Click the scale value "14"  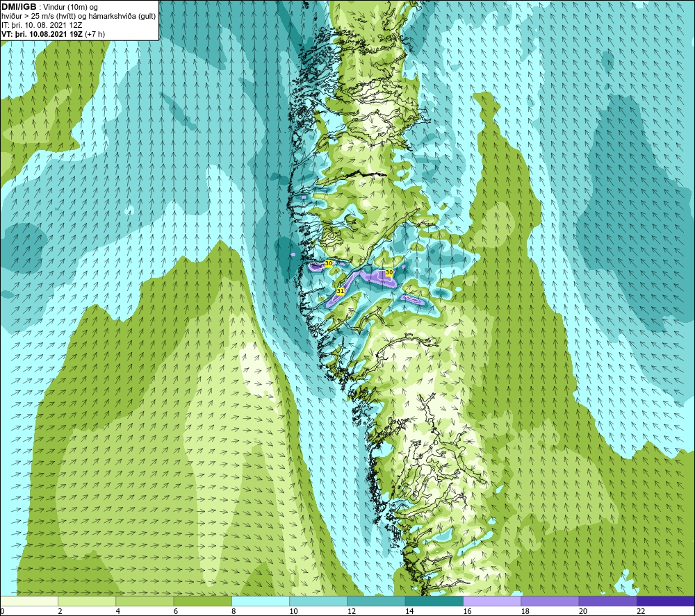pos(409,611)
